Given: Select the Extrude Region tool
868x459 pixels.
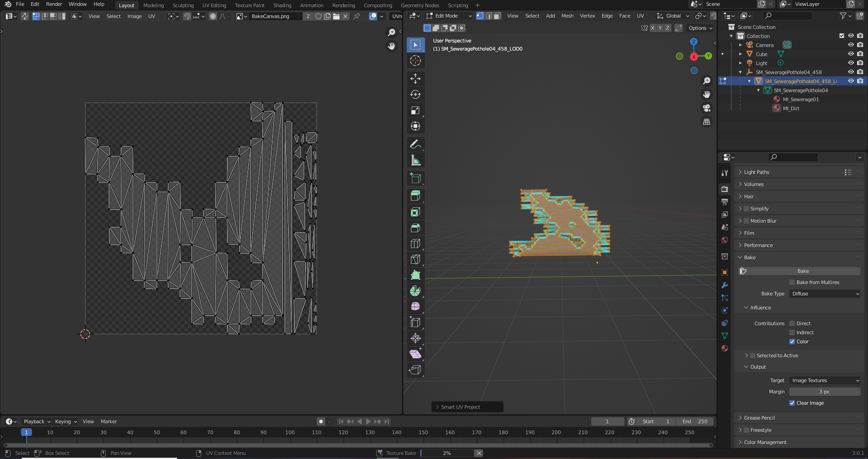Looking at the screenshot, I should pyautogui.click(x=415, y=196).
